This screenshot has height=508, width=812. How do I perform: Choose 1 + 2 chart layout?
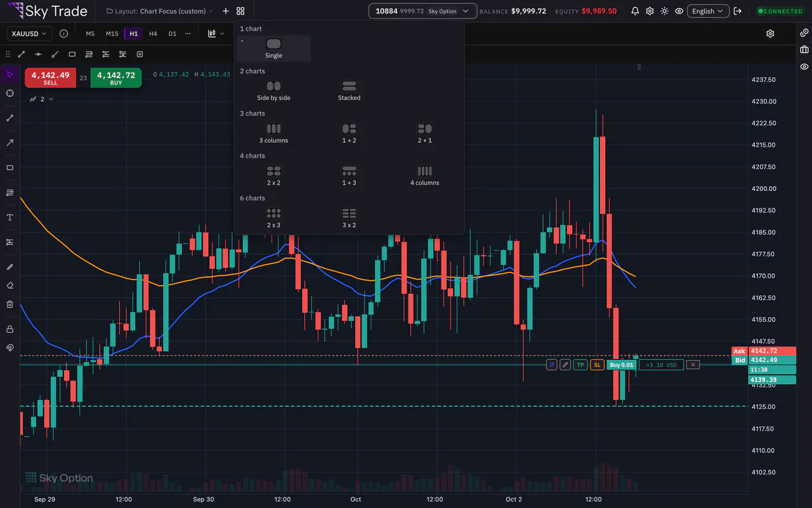(349, 133)
